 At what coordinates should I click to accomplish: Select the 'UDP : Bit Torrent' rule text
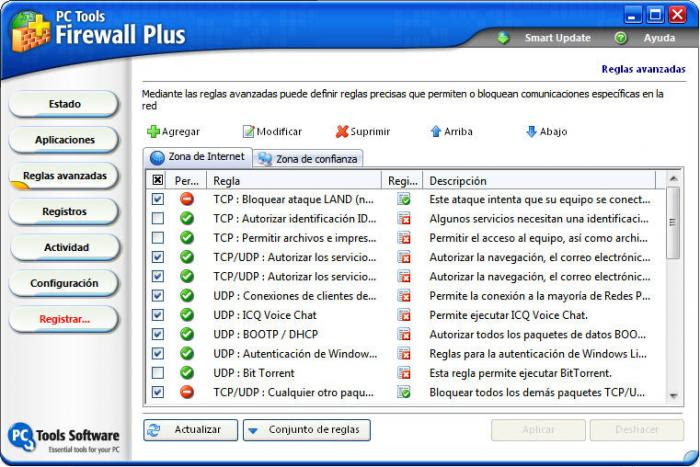tap(254, 373)
